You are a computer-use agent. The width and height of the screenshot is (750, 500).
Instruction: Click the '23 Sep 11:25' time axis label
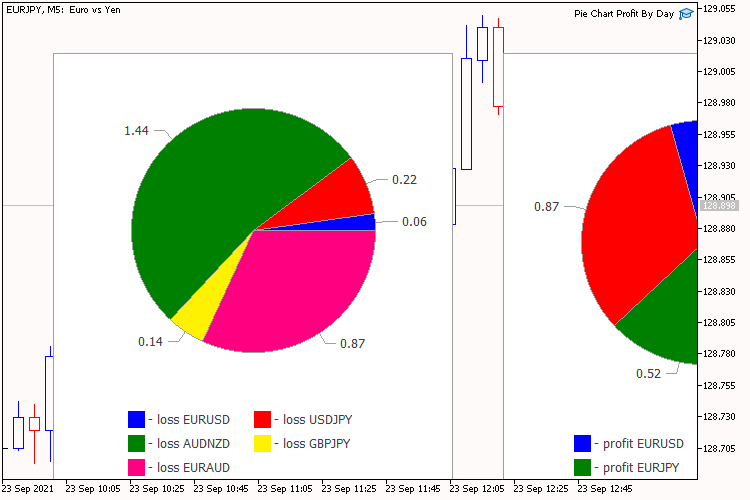click(349, 489)
